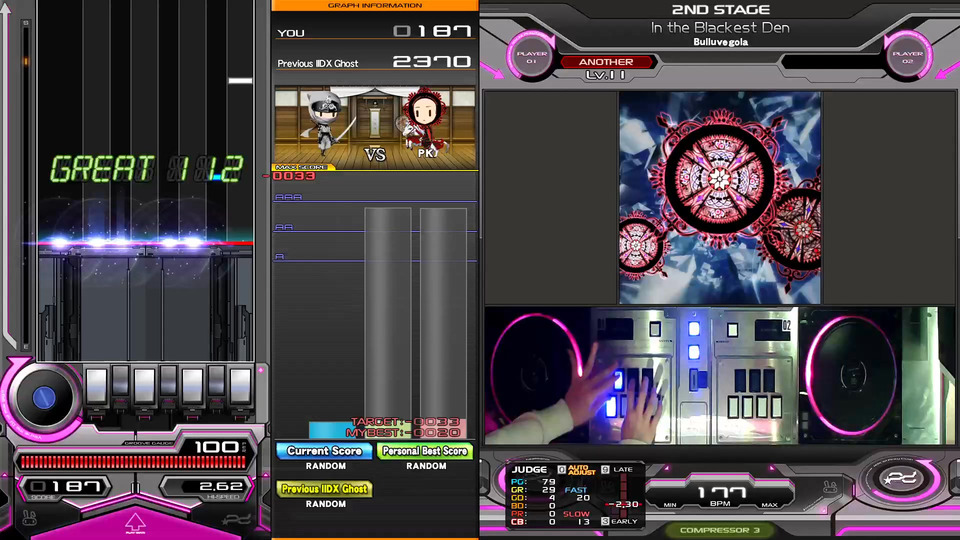Click the TARGET: -0033 text
Screen dimensions: 960x540
(405, 422)
